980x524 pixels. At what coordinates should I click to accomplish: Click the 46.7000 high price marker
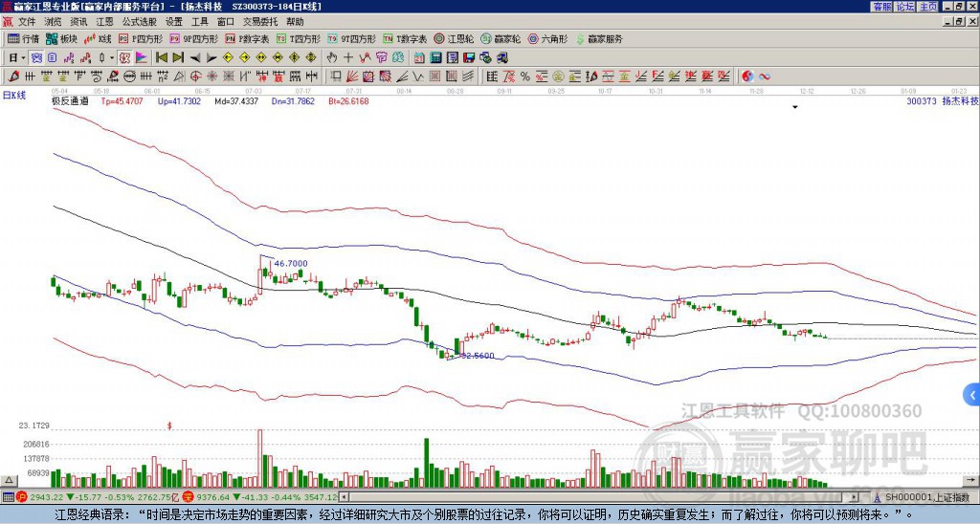pyautogui.click(x=291, y=264)
